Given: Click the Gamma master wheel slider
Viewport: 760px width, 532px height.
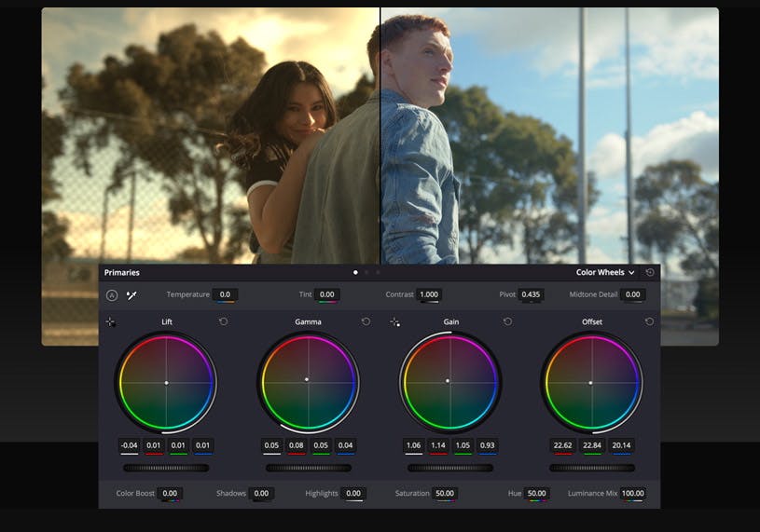Looking at the screenshot, I should 308,468.
